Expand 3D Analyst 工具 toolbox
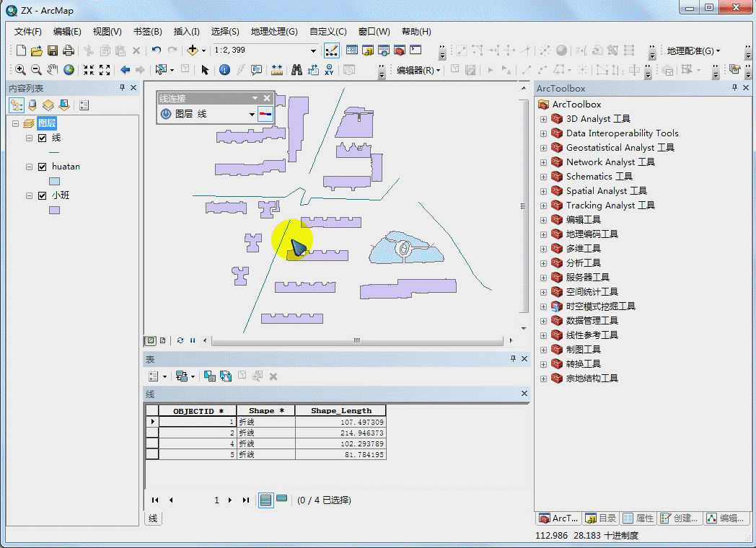This screenshot has width=756, height=548. (543, 119)
